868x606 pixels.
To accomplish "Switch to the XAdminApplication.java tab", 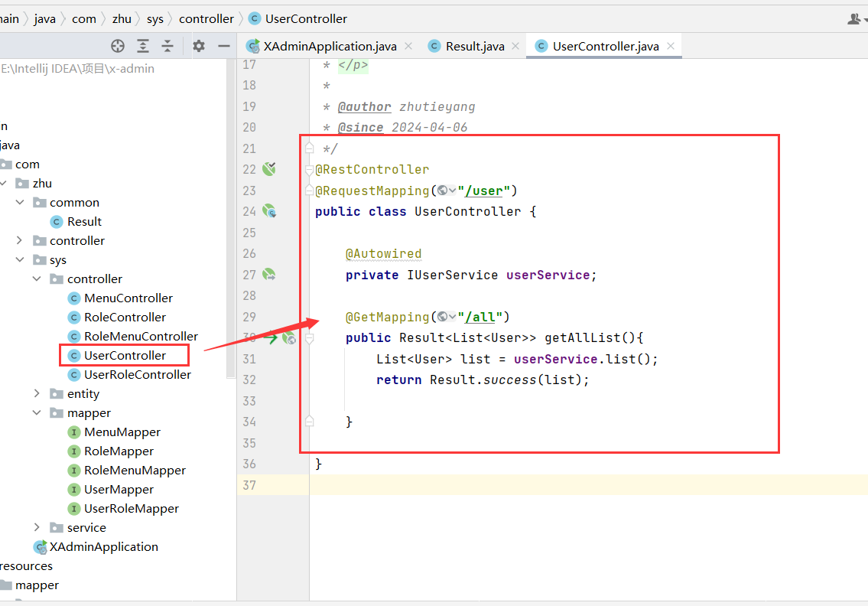I will pyautogui.click(x=330, y=47).
